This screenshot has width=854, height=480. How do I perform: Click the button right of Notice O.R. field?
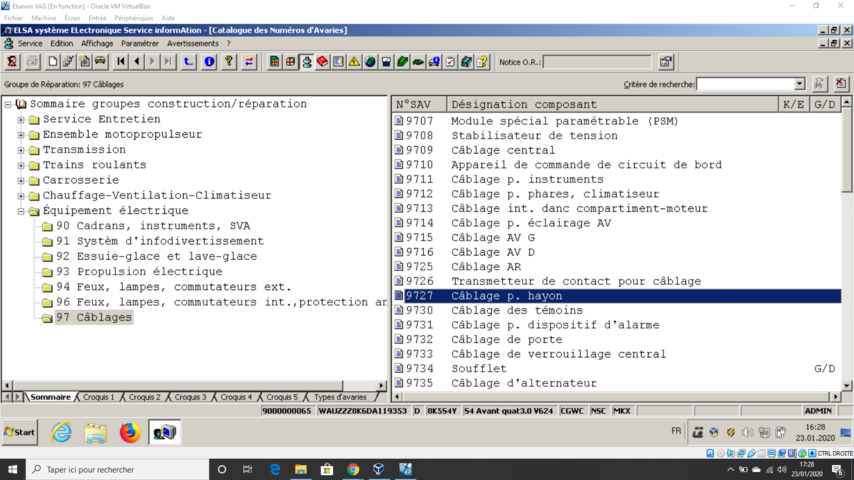pyautogui.click(x=666, y=62)
